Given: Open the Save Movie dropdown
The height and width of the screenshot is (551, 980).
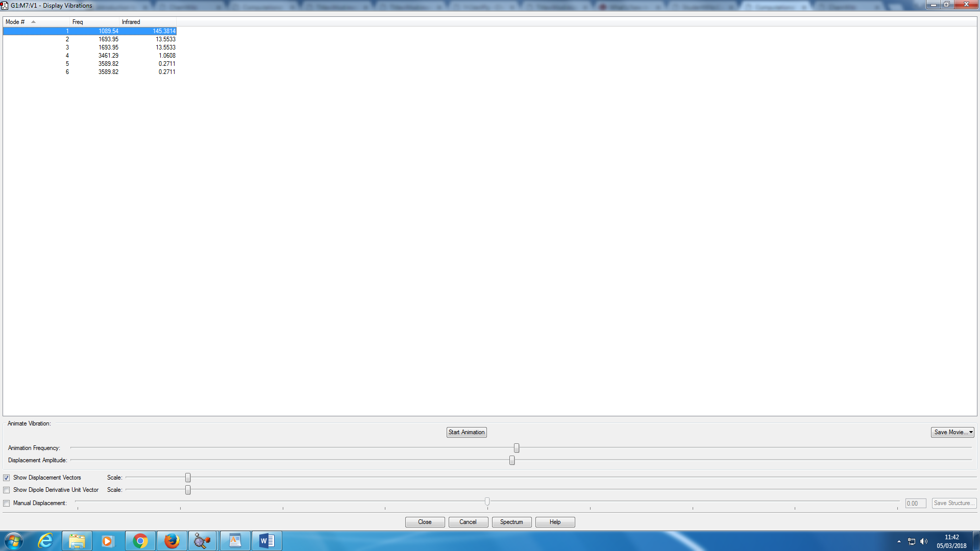Looking at the screenshot, I should (952, 432).
